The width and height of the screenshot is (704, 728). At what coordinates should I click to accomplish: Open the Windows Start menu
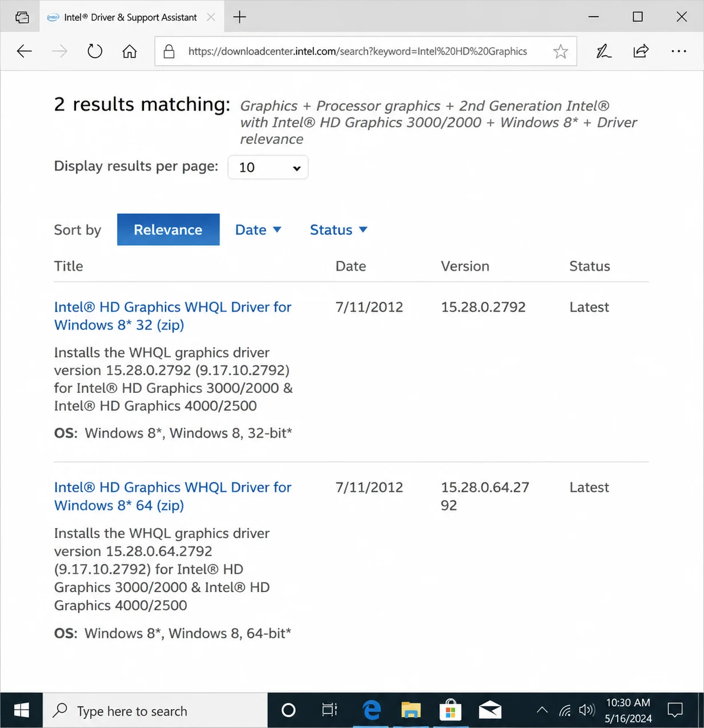tap(22, 710)
